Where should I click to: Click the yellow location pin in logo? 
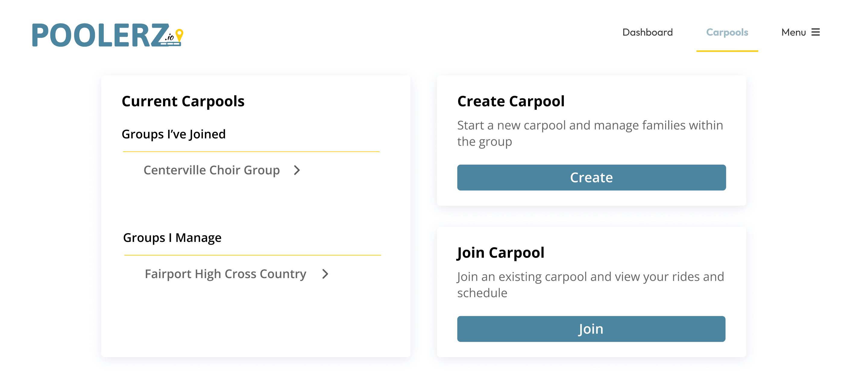coord(180,34)
